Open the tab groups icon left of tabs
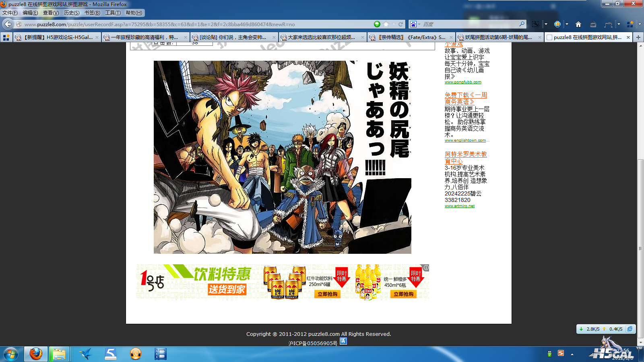This screenshot has width=644, height=362. pos(6,37)
